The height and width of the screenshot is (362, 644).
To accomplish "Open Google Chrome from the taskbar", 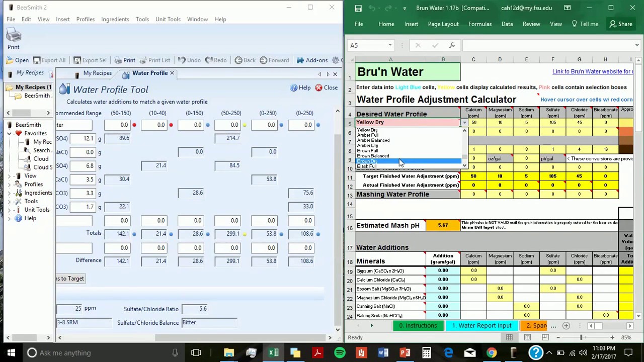I will 491,353.
